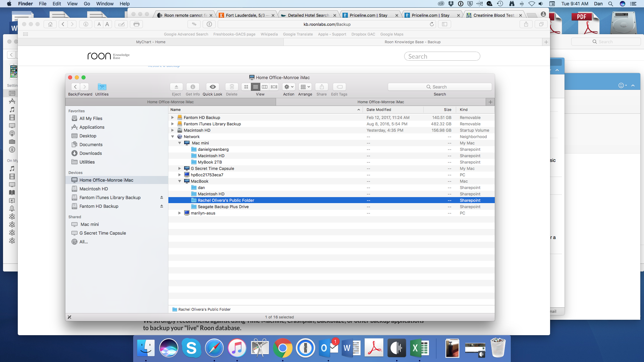Open Desktop in Finder sidebar
This screenshot has height=362, width=644.
(88, 136)
